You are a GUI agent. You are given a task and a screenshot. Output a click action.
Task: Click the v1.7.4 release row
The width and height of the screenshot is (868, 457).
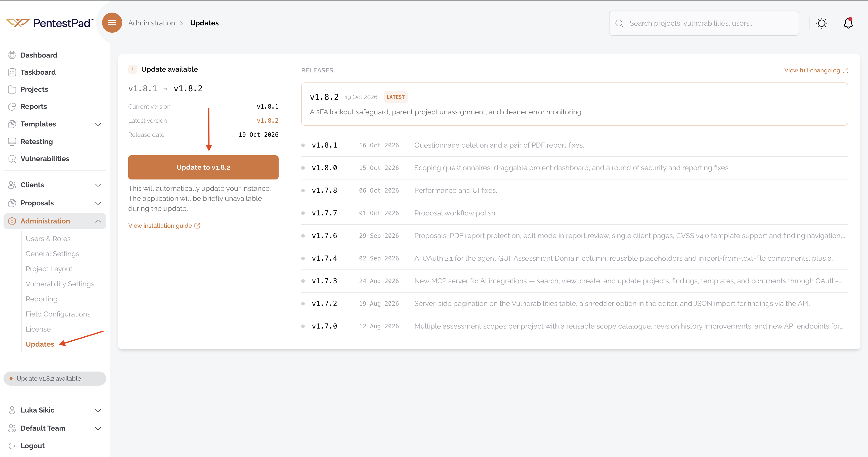click(575, 258)
